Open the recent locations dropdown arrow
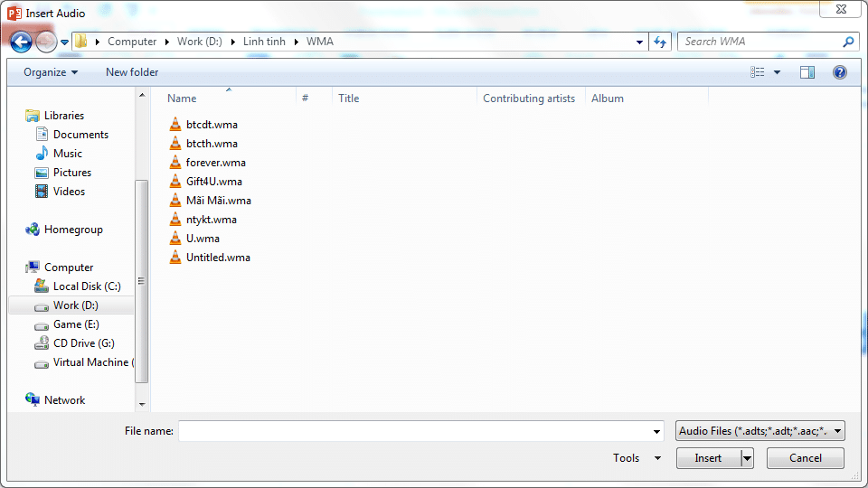The width and height of the screenshot is (868, 488). tap(65, 42)
